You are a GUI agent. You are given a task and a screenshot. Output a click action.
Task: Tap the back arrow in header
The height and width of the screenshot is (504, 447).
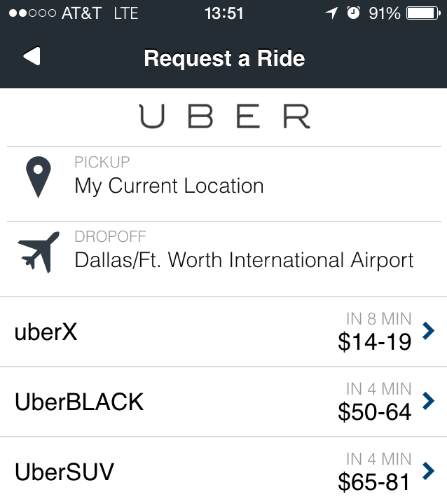(x=32, y=56)
